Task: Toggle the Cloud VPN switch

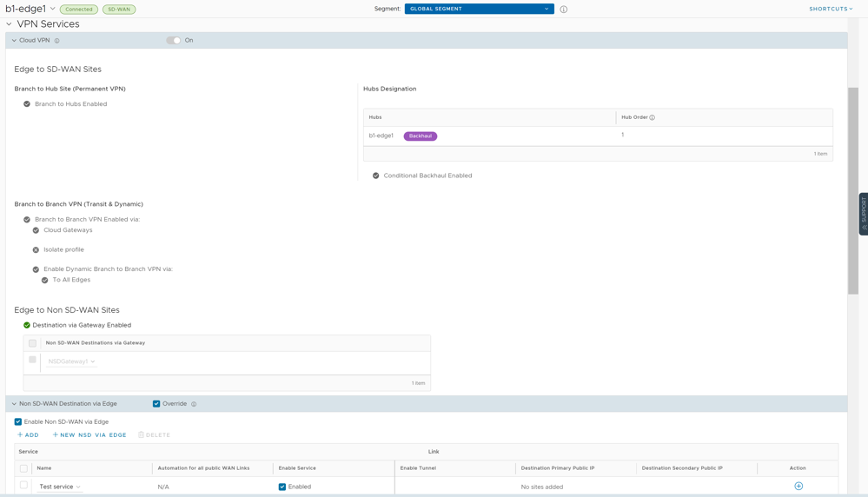Action: [x=174, y=41]
